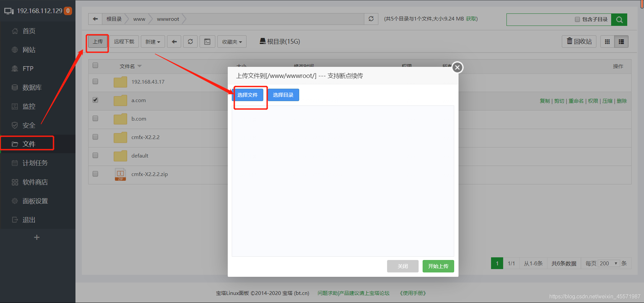Open the 192.168.43.17 folder
Screen dimensions: 644x303
point(148,82)
